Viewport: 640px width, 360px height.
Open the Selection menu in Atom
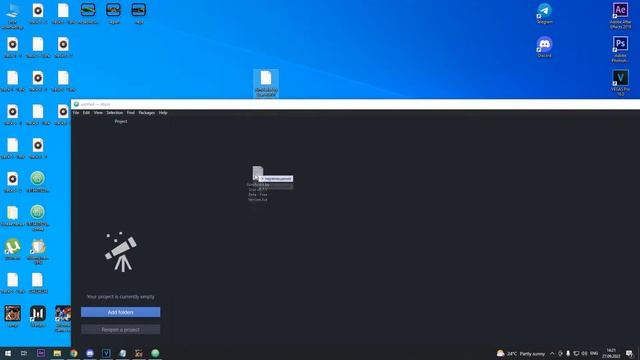[x=114, y=113]
